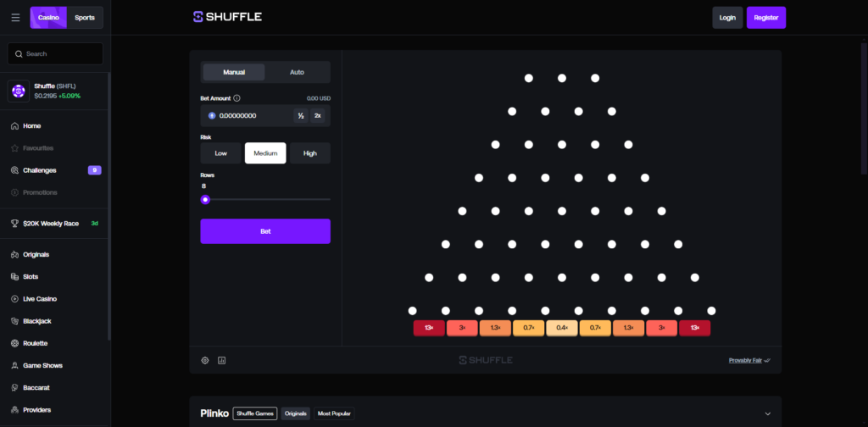
Task: Click the Challenges target icon
Action: 15,170
